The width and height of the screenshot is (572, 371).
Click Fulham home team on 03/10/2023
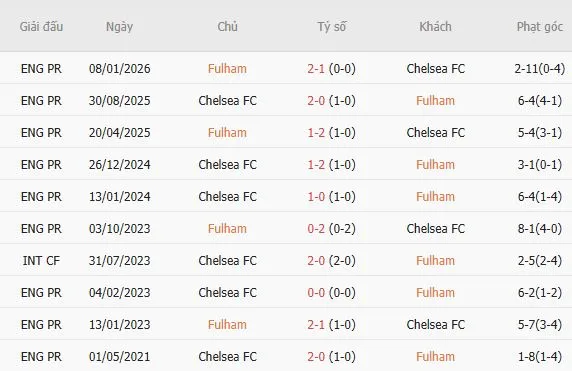pyautogui.click(x=227, y=229)
